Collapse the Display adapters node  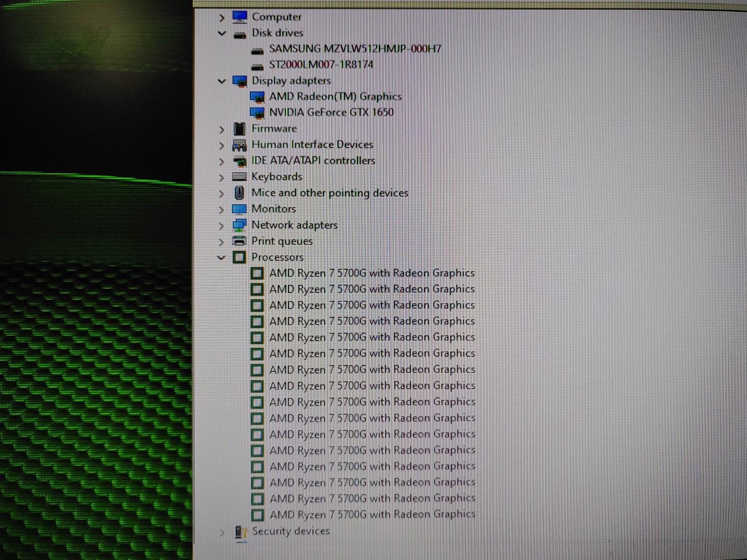point(222,81)
